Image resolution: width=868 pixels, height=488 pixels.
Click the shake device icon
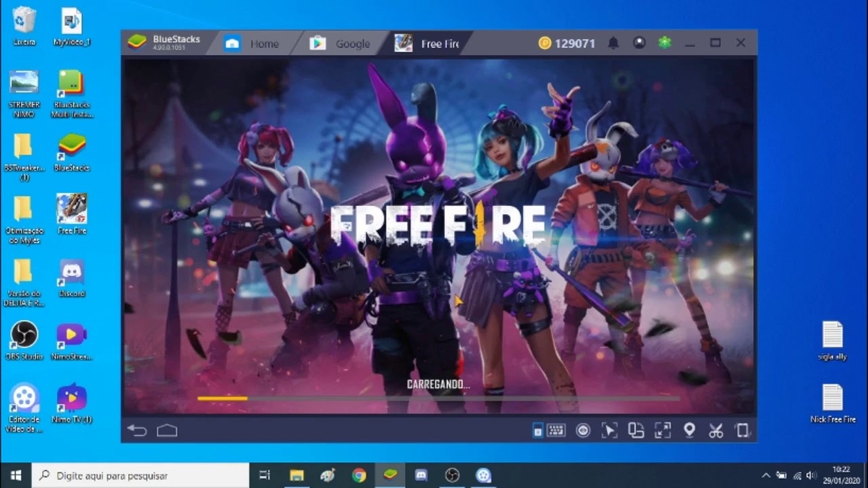point(742,431)
